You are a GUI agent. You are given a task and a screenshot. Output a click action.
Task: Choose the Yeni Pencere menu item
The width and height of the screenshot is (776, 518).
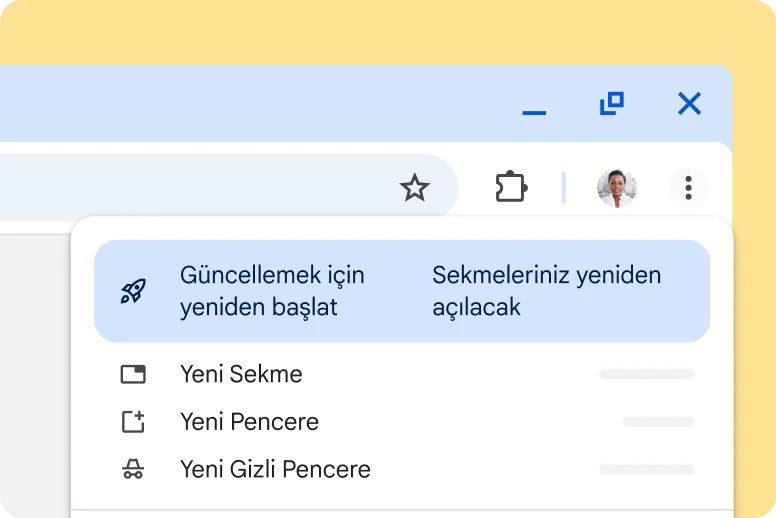coord(249,422)
